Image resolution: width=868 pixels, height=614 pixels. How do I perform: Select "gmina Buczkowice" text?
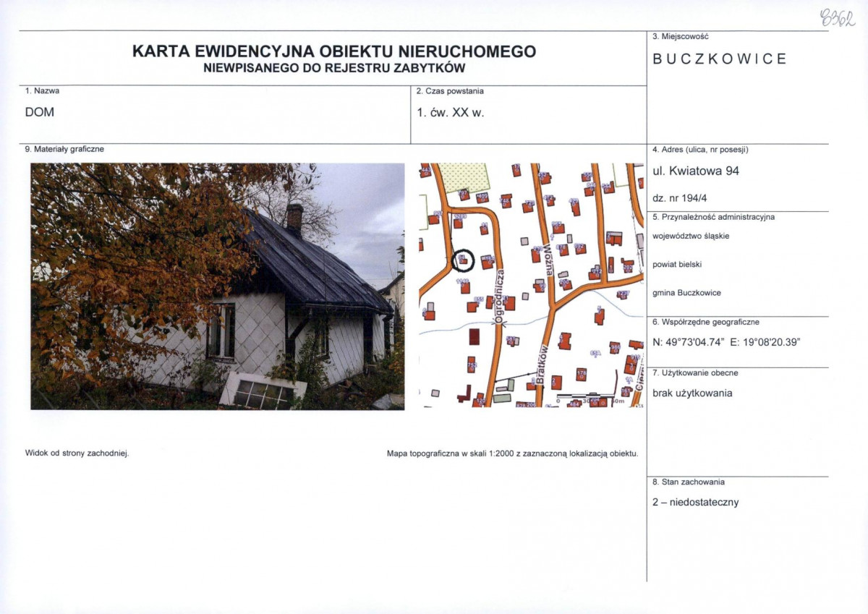[x=686, y=293]
